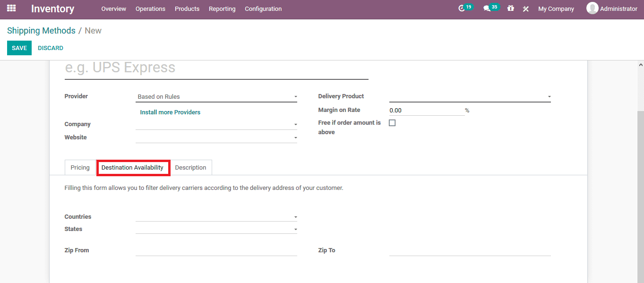The height and width of the screenshot is (283, 644).
Task: Open the Configuration menu
Action: pyautogui.click(x=263, y=9)
